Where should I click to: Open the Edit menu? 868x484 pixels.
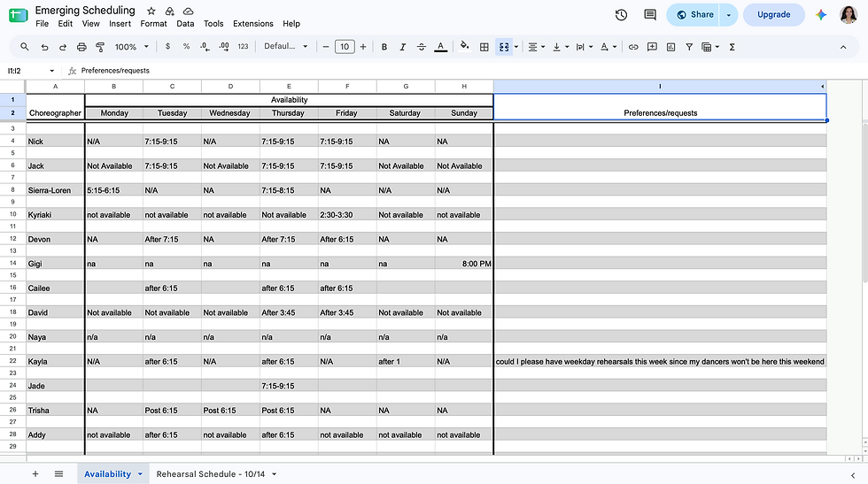coord(66,24)
